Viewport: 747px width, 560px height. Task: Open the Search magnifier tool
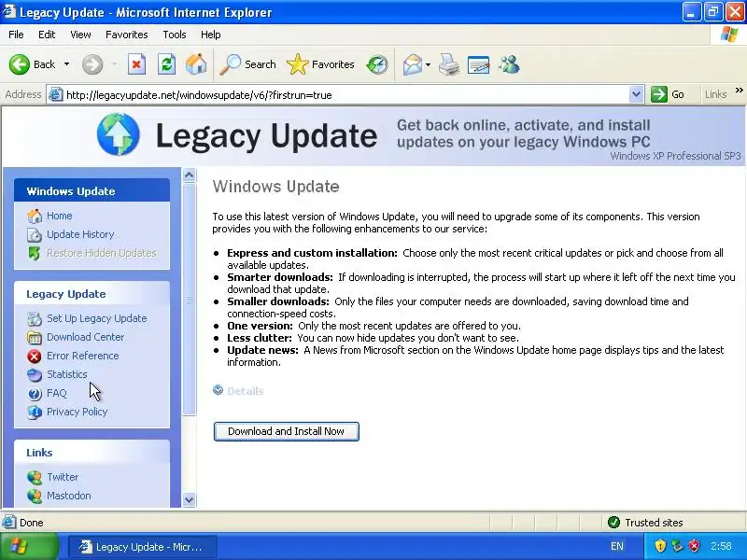coord(230,64)
